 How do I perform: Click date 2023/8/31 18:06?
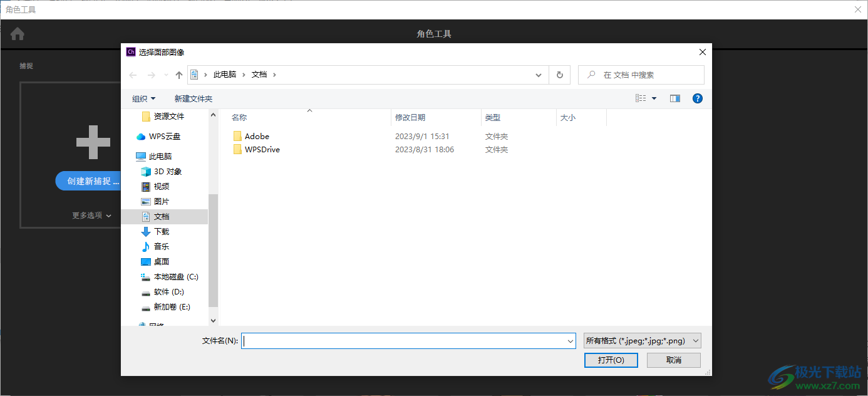tap(425, 149)
